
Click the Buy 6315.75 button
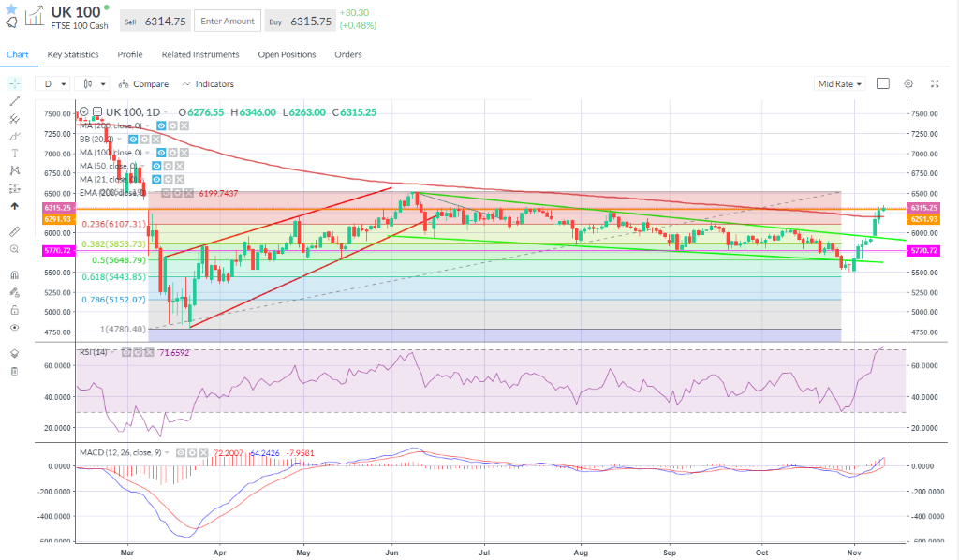point(301,22)
